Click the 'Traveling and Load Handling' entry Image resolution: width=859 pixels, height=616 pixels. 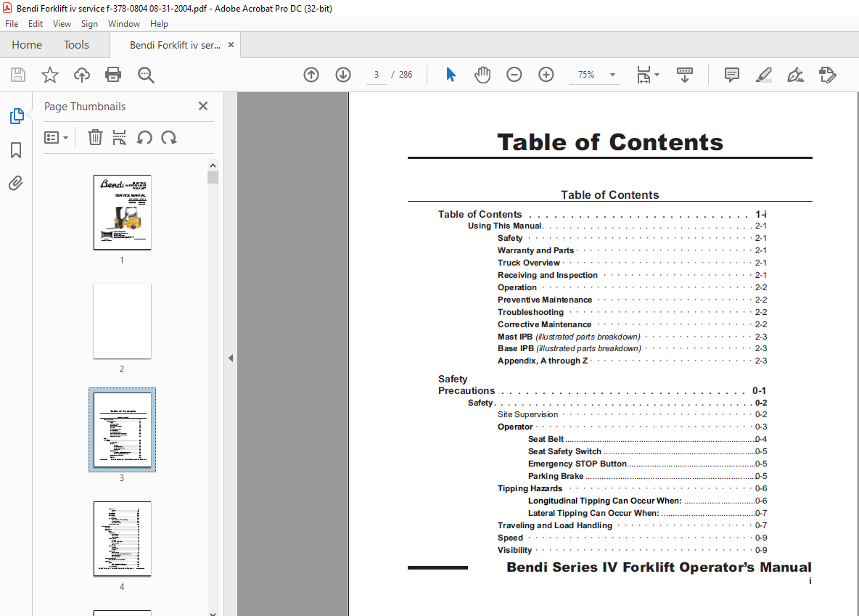(555, 525)
